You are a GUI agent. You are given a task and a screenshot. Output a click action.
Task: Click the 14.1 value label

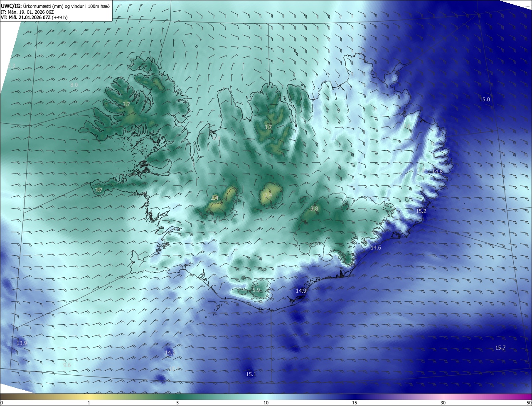[170, 353]
